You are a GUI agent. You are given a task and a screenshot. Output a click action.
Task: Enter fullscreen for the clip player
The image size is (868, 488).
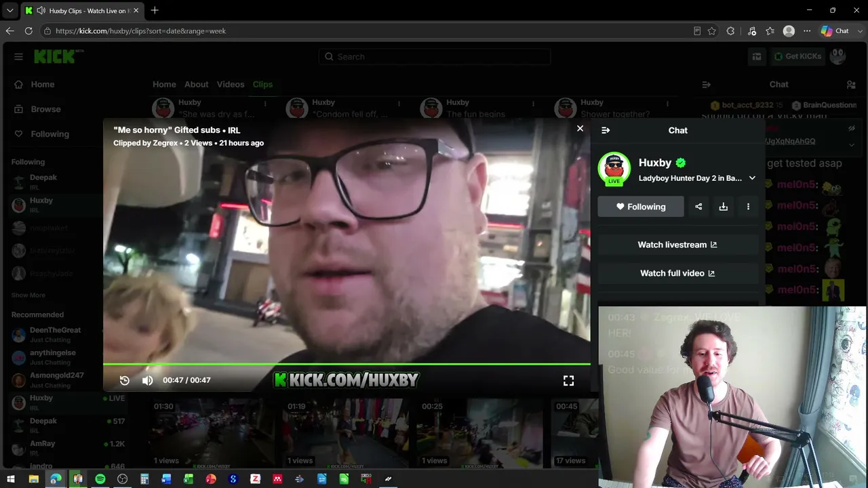(568, 381)
